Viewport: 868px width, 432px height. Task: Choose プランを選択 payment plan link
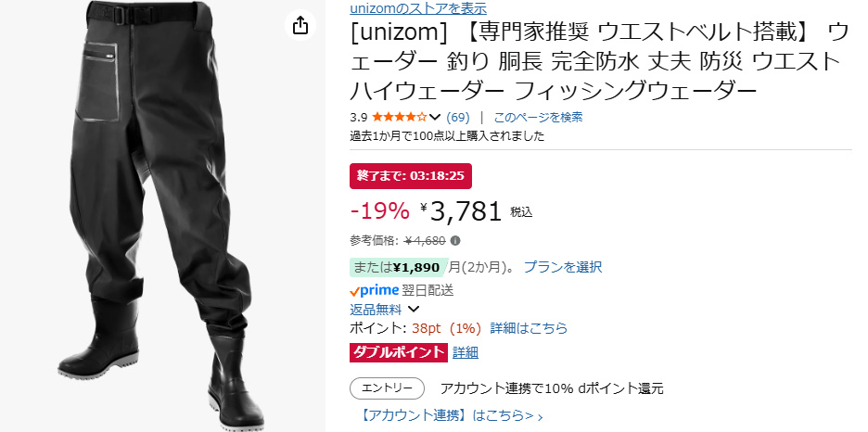[x=562, y=267]
